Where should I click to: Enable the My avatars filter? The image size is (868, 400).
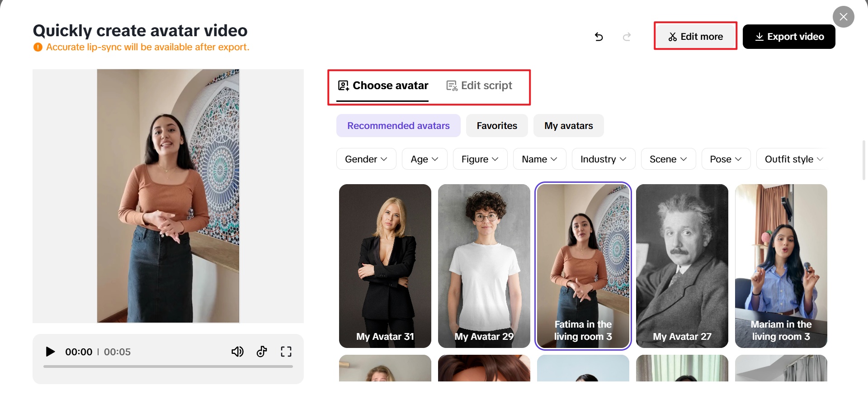click(x=568, y=125)
